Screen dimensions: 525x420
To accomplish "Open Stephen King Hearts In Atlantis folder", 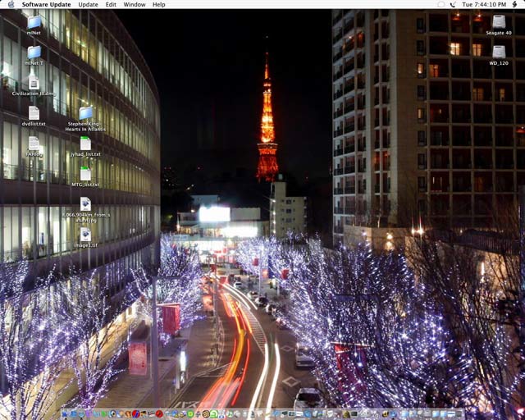I will pyautogui.click(x=85, y=113).
